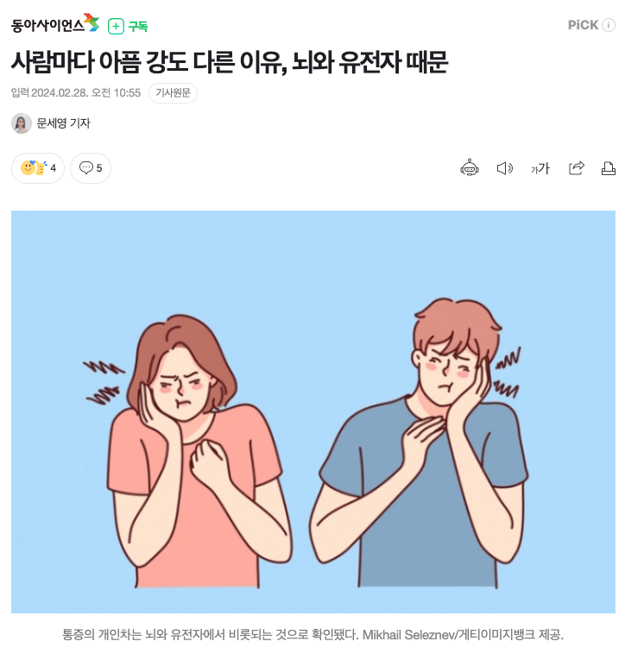This screenshot has height=654, width=644.
Task: Click the article headline about pain
Action: (230, 62)
